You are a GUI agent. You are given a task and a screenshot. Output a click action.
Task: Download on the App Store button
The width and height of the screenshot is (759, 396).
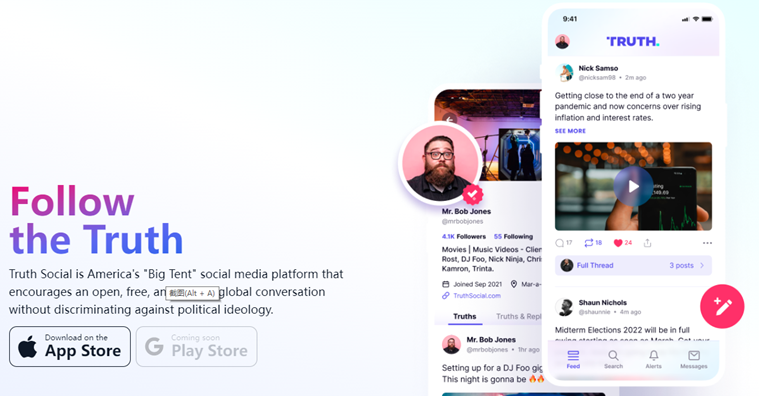click(70, 347)
